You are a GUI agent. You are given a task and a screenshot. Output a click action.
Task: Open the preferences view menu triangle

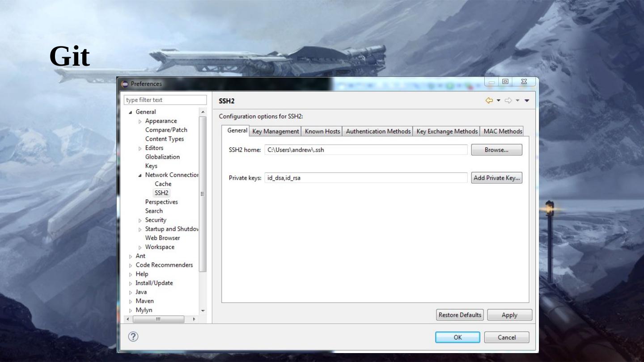point(527,101)
